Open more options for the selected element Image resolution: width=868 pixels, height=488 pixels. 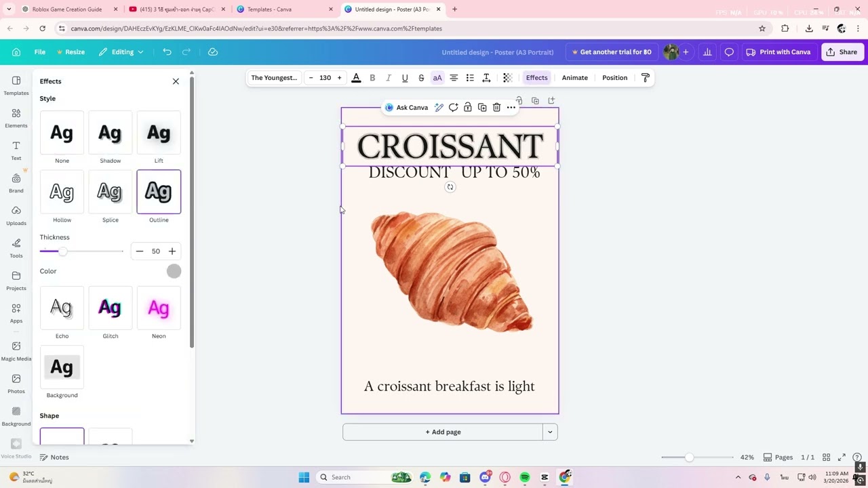tap(511, 107)
